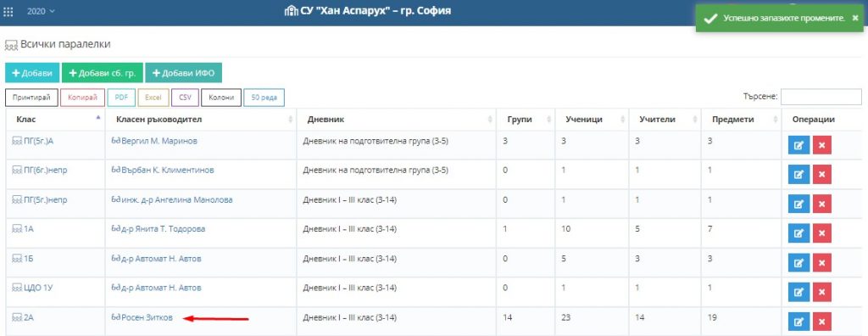
Task: Delete the ЦДО 1У class row
Action: [822, 292]
